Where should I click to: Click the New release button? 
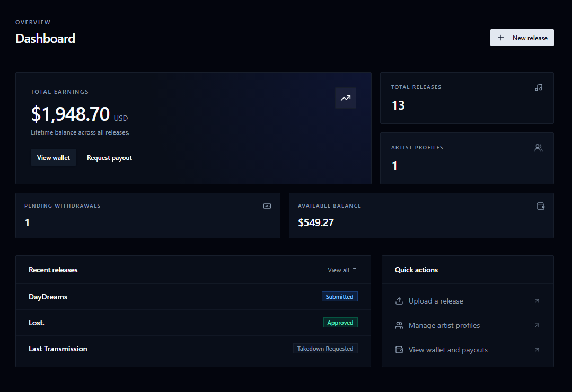[522, 38]
